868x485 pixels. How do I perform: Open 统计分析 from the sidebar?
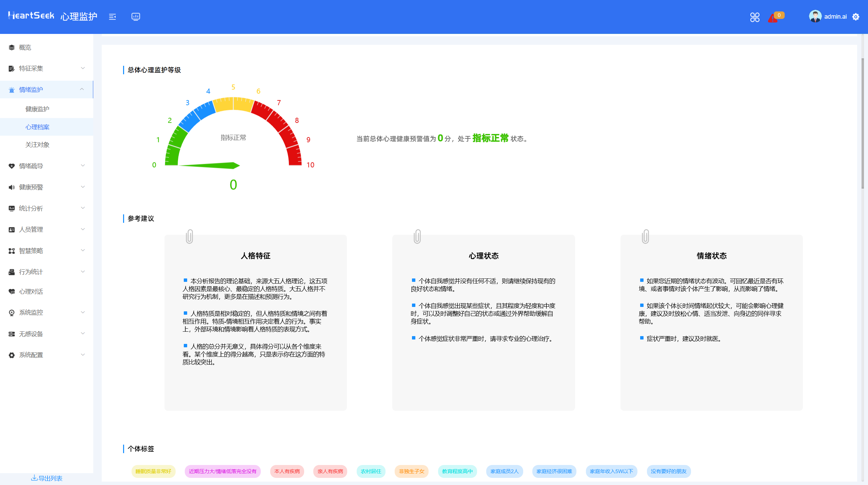31,208
